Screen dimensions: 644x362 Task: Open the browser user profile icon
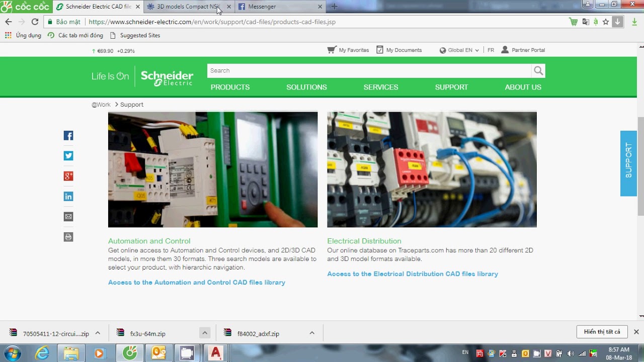[587, 4]
